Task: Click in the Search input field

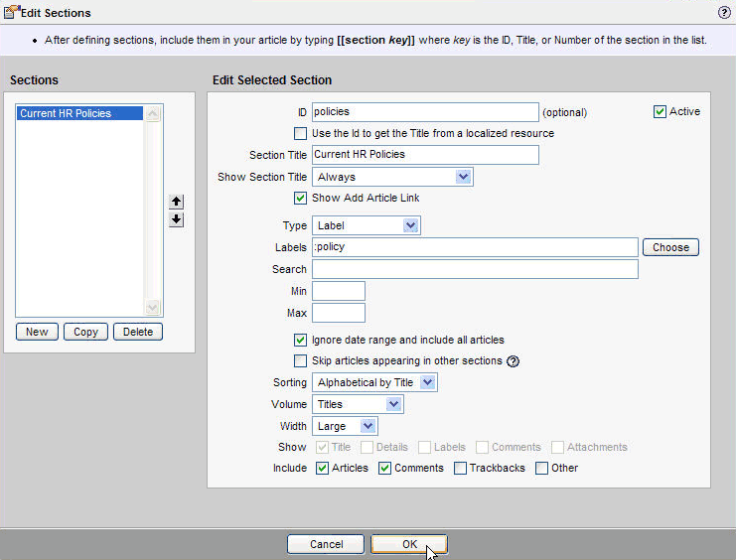Action: pyautogui.click(x=475, y=269)
